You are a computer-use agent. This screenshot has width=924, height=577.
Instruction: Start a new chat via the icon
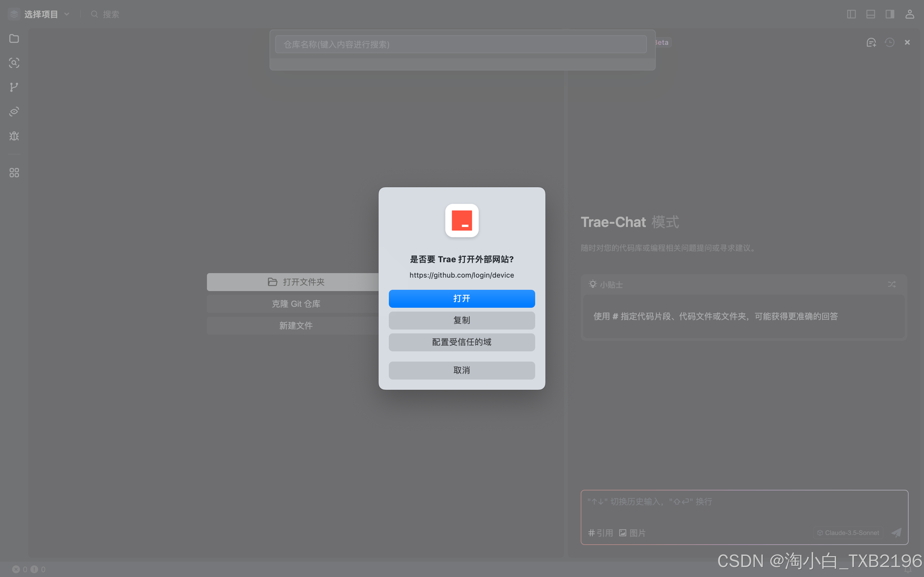(871, 42)
